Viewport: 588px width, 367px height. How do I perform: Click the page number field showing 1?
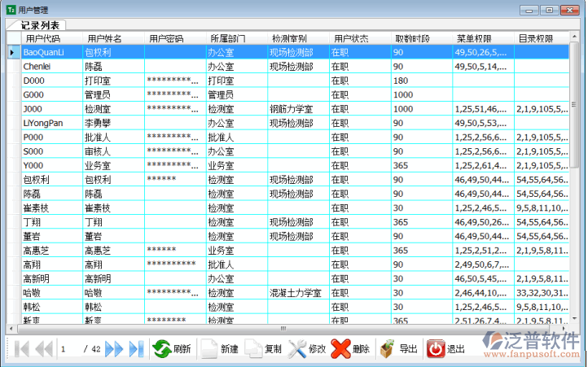[x=70, y=349]
